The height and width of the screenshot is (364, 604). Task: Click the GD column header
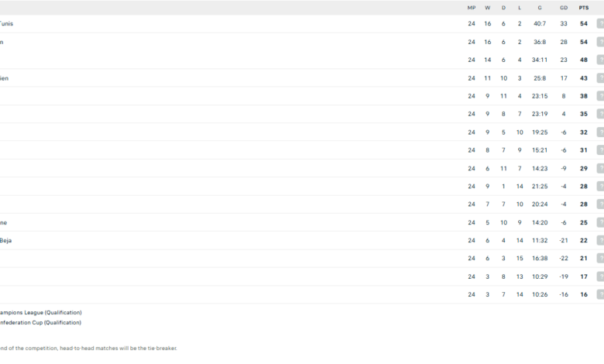click(x=564, y=8)
